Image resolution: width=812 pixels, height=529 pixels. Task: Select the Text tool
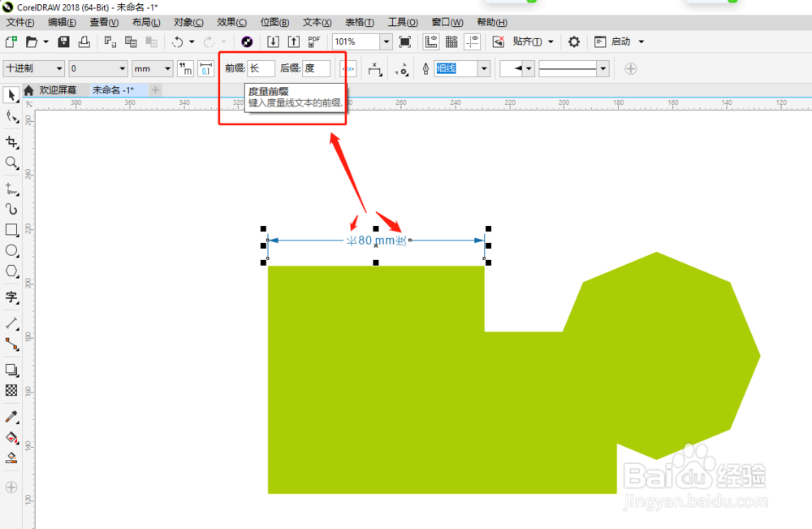click(11, 297)
